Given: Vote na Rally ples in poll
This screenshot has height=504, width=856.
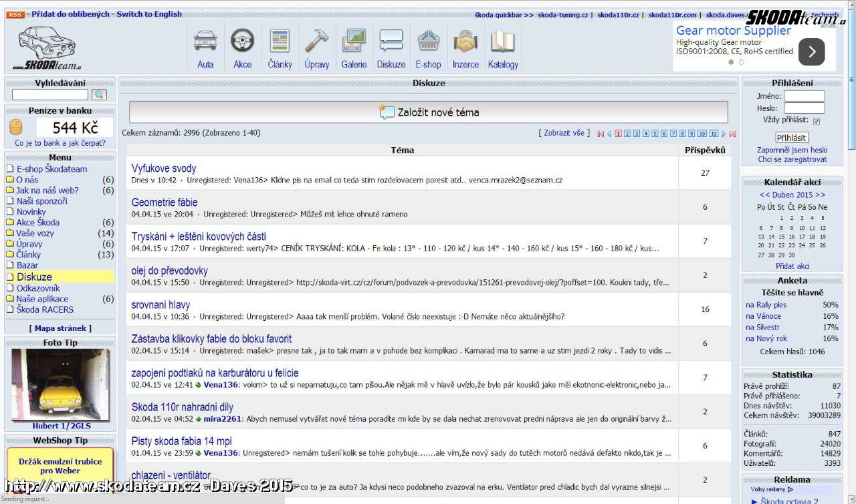Looking at the screenshot, I should click(x=766, y=305).
